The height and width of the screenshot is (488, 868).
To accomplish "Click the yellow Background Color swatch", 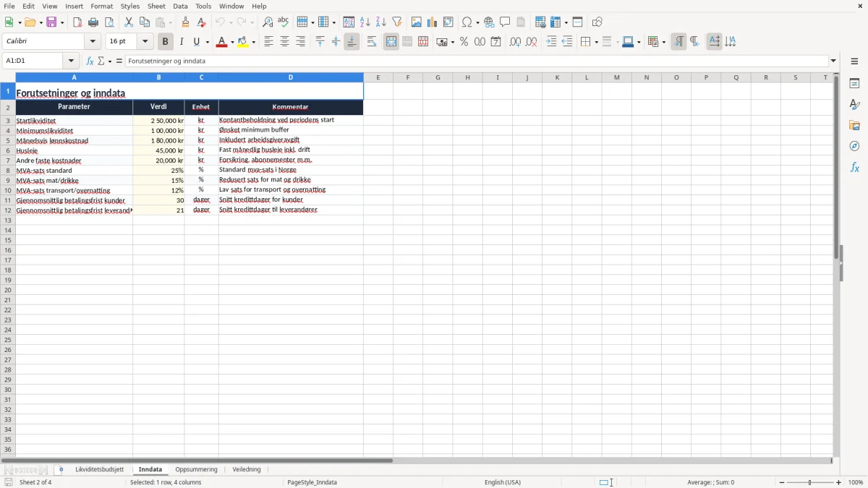I will (243, 42).
